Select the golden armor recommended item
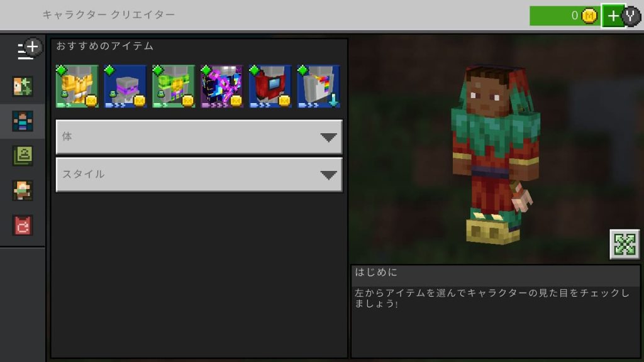Screen dimensions: 644x362 tap(77, 86)
